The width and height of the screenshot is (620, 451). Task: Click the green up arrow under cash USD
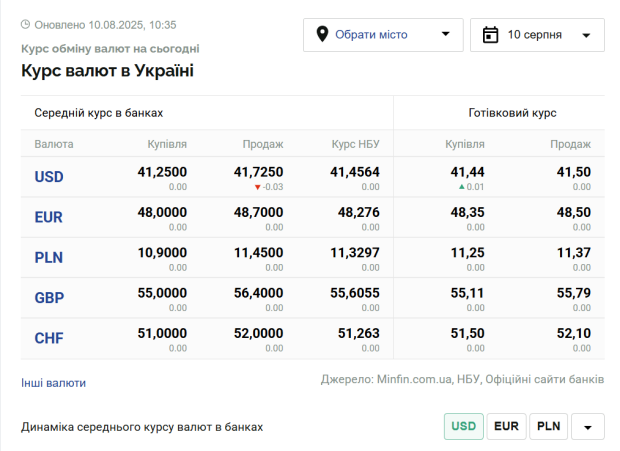point(461,187)
